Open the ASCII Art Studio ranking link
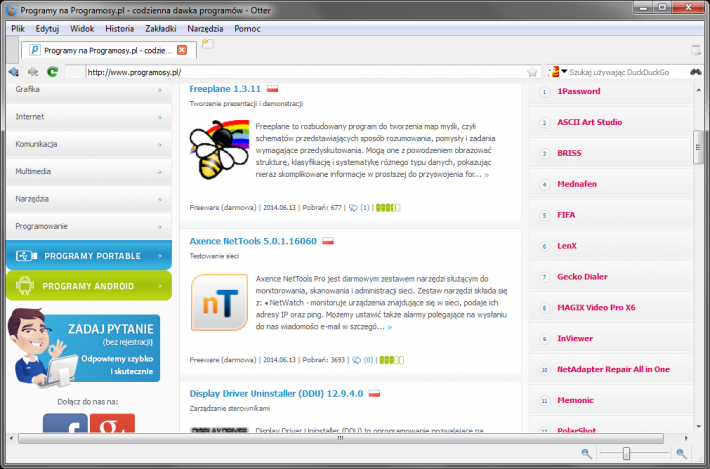 coord(590,122)
